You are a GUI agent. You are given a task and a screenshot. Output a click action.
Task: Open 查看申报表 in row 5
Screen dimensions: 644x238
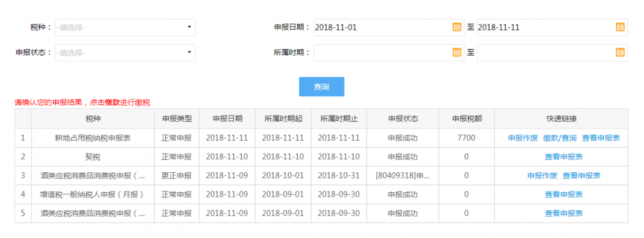(563, 213)
